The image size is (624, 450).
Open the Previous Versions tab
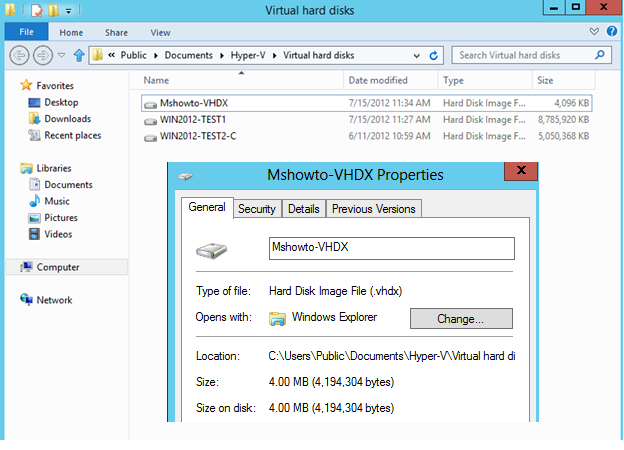(374, 208)
